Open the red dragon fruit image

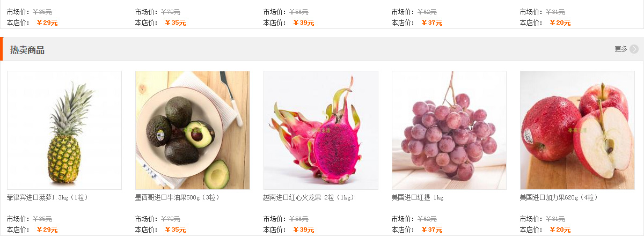[x=321, y=130]
